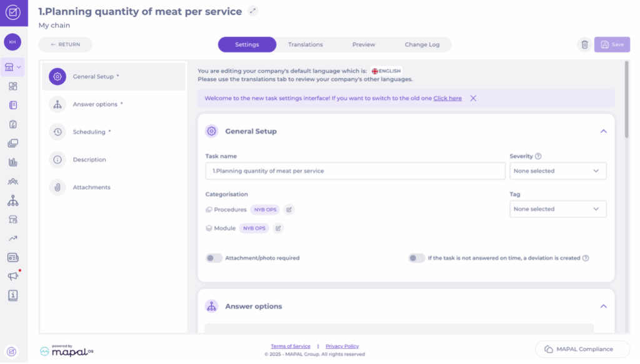Viewport: 640px width, 364px height.
Task: Dismiss the new interface welcome banner
Action: [473, 98]
